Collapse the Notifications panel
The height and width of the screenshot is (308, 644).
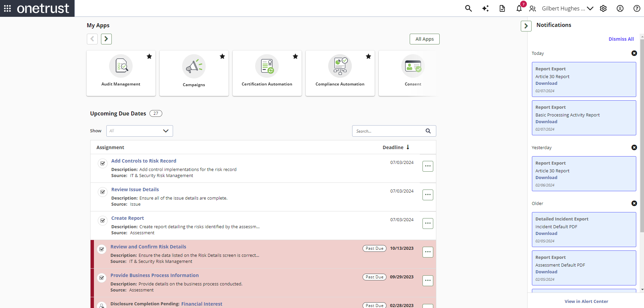coord(526,26)
